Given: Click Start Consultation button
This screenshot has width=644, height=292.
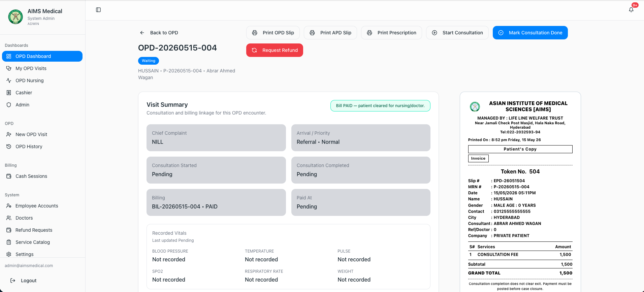Looking at the screenshot, I should [457, 33].
